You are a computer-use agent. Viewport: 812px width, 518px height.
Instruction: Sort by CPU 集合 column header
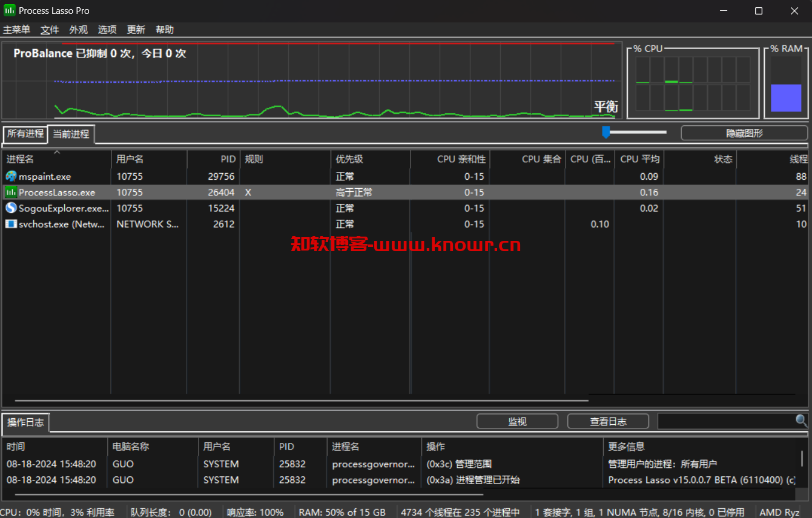pos(527,159)
